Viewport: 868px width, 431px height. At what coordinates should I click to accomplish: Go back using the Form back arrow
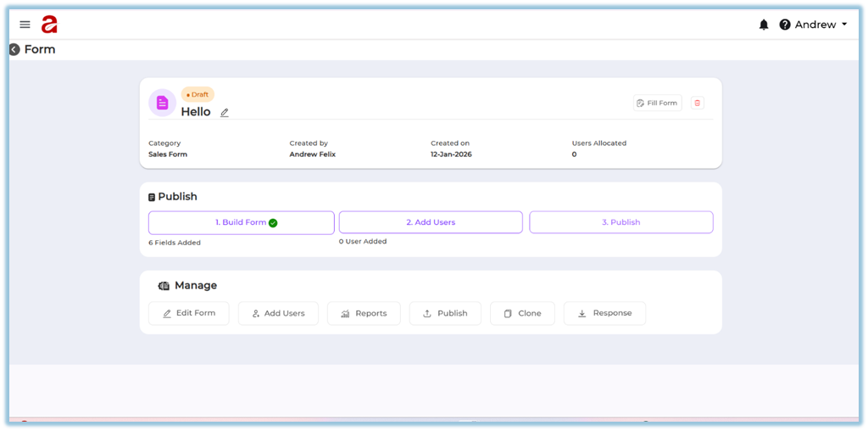(x=14, y=50)
